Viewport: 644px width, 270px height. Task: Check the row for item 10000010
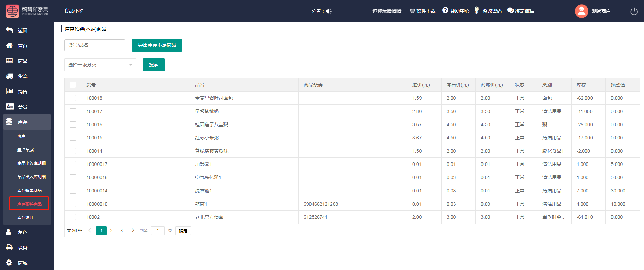(x=73, y=204)
